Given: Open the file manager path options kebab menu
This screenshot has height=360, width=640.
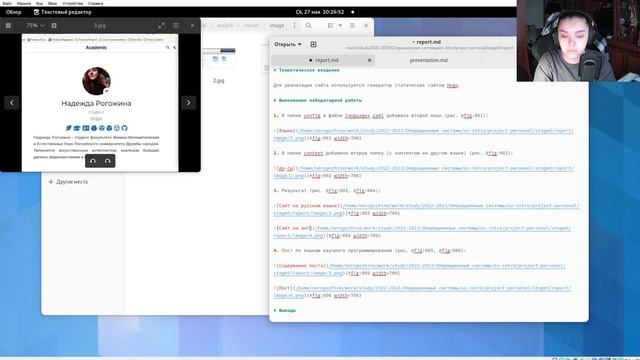Looking at the screenshot, I should point(294,25).
